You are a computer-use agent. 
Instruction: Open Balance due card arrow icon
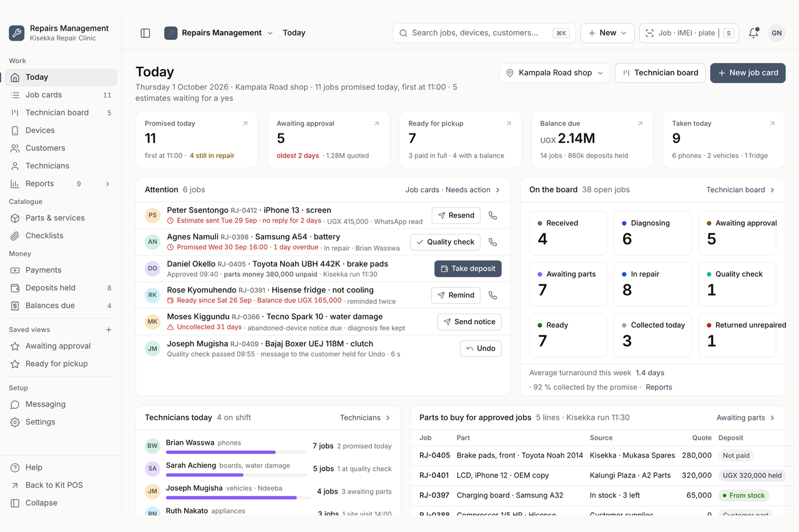pos(640,123)
